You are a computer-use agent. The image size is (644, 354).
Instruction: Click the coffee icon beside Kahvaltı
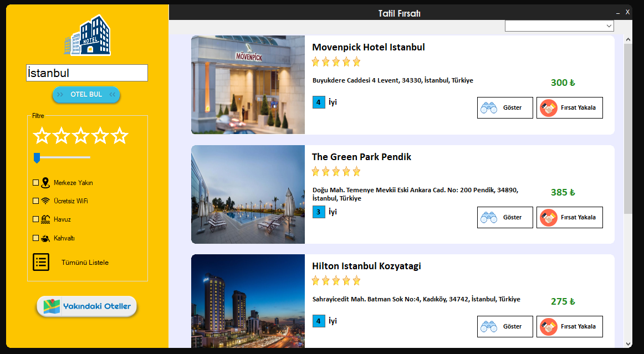(x=45, y=237)
